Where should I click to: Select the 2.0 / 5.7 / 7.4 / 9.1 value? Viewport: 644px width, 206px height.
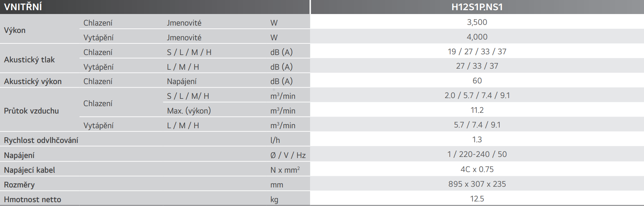(477, 95)
